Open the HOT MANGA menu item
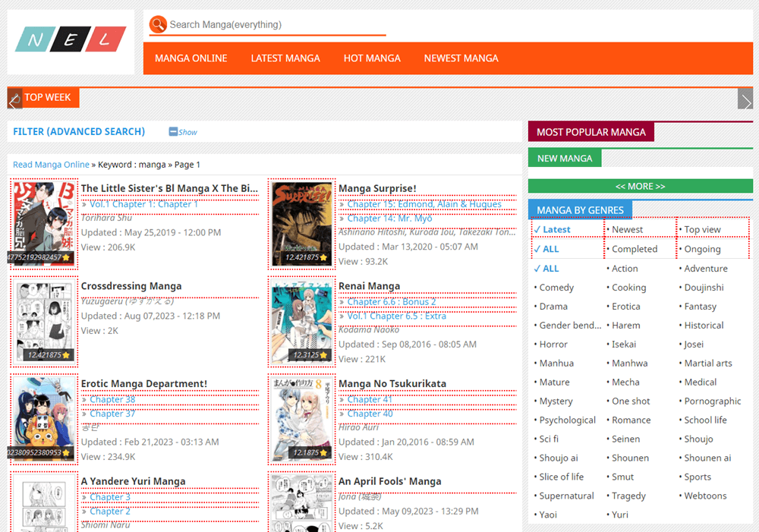 372,58
